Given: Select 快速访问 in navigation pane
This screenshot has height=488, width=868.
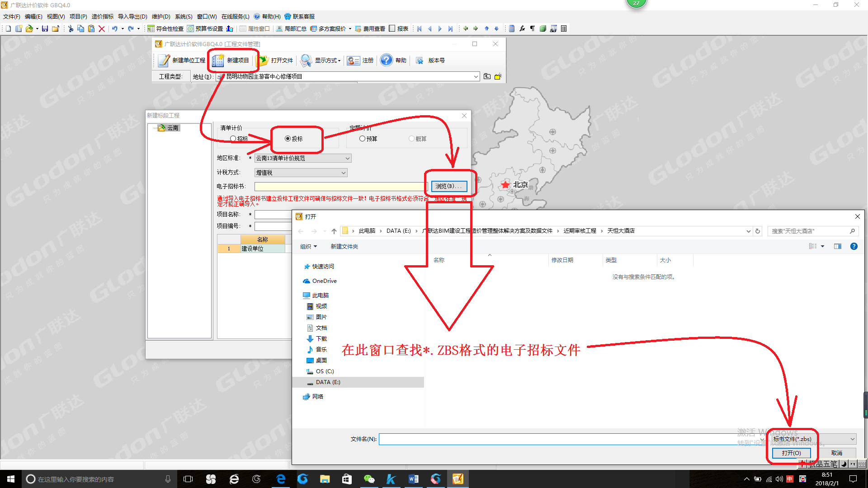Looking at the screenshot, I should (319, 267).
